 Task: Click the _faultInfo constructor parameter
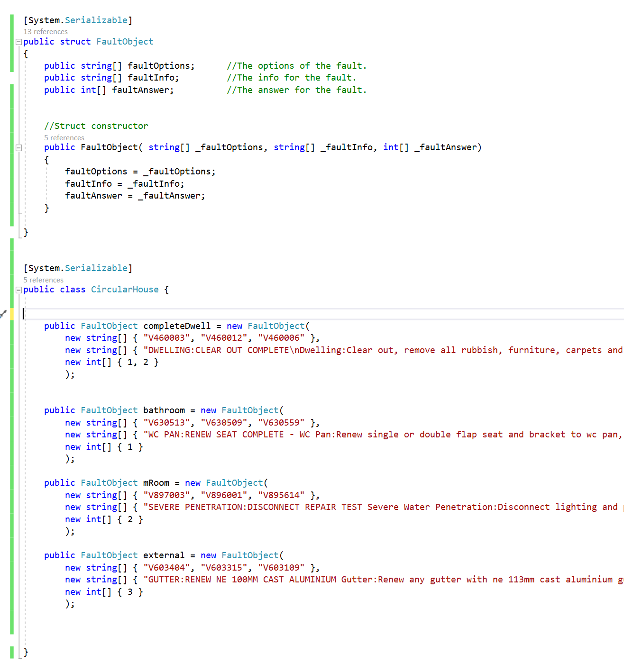[346, 147]
